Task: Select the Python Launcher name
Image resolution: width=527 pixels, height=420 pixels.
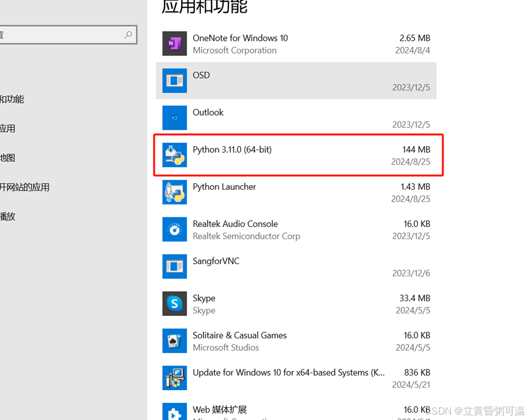Action: pos(224,187)
